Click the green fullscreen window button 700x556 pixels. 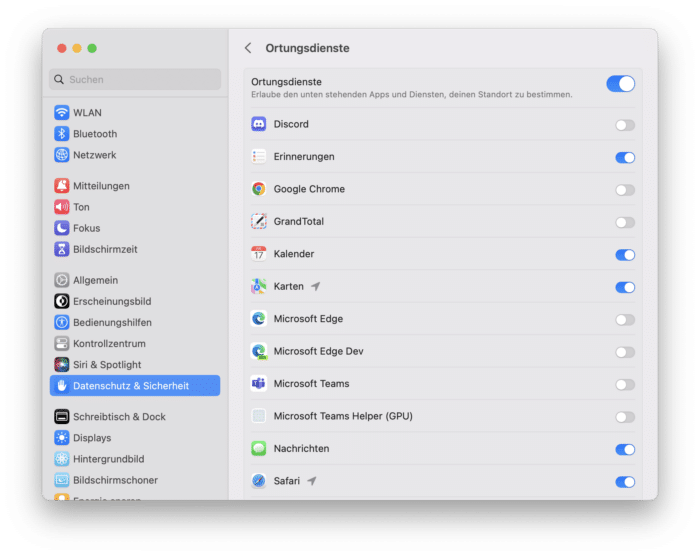point(92,48)
